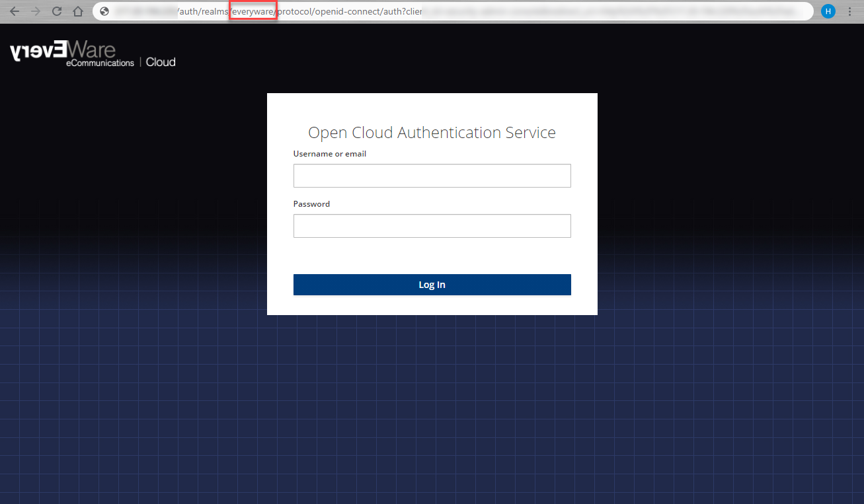Click the 'Cloud' text beside the logo
Screen dimensions: 864x504
tap(161, 62)
